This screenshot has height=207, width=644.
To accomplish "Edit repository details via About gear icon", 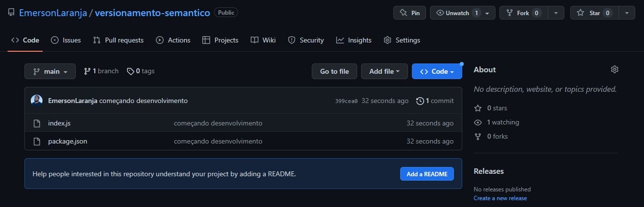I will tap(615, 69).
